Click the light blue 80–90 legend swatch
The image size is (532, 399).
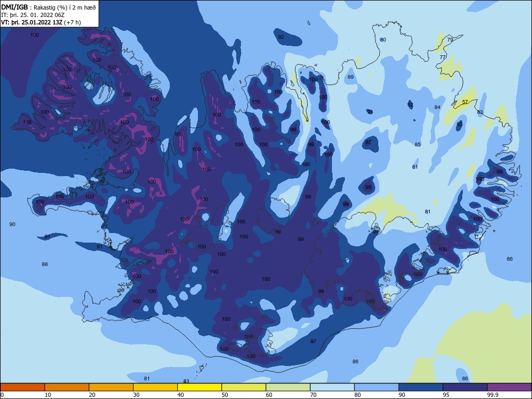[x=376, y=387]
